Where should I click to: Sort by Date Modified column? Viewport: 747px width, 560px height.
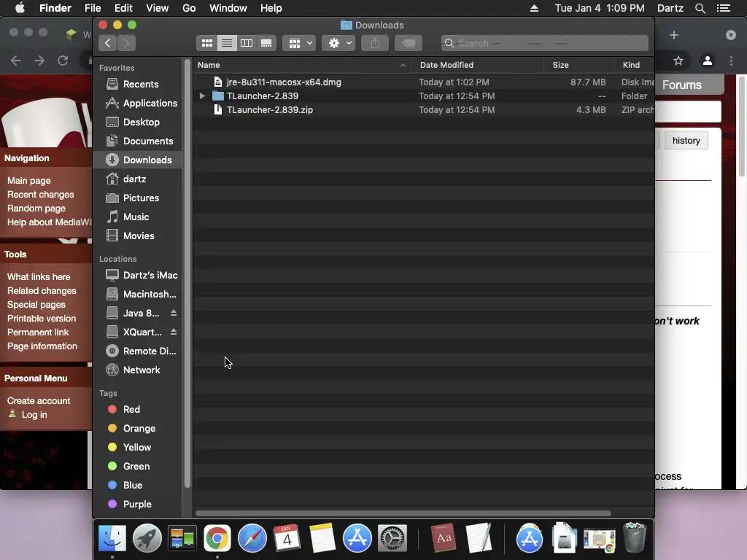tap(478, 65)
